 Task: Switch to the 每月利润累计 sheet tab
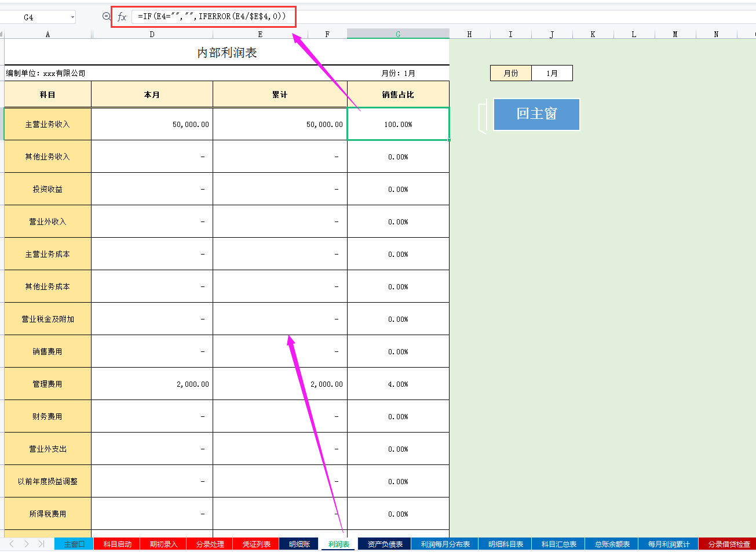tap(670, 544)
